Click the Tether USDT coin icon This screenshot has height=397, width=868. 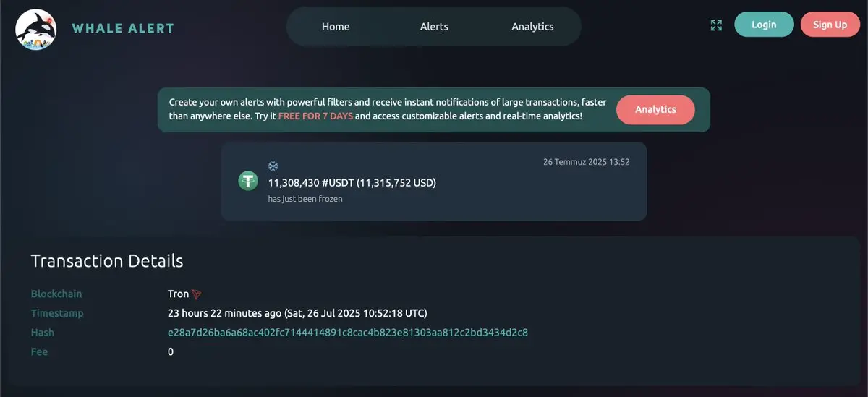[248, 181]
